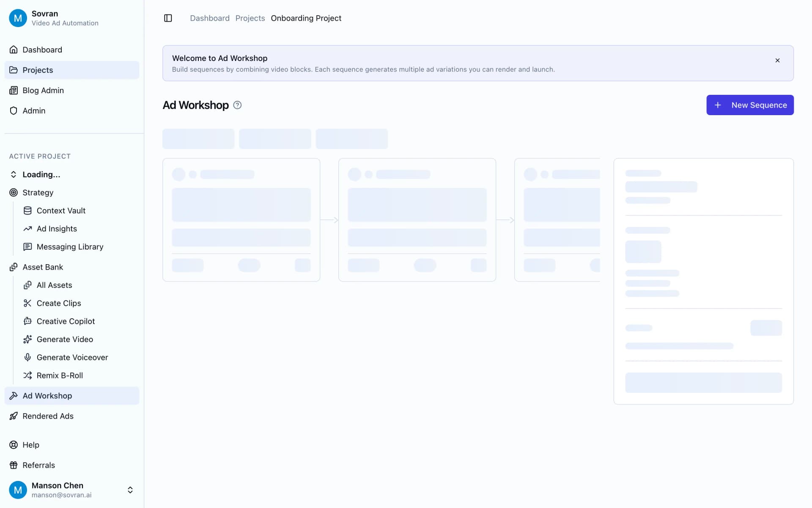Click the Ad Workshop hammer icon
Image resolution: width=812 pixels, height=508 pixels.
click(x=14, y=396)
